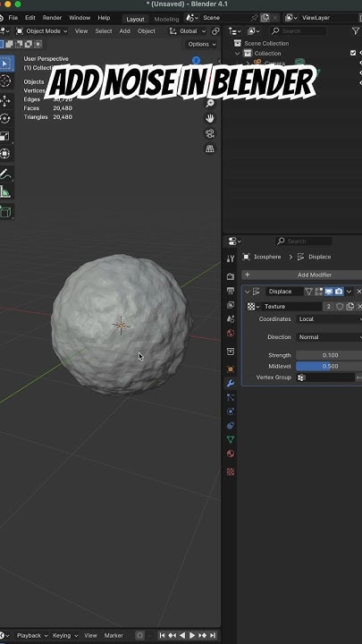362x644 pixels.
Task: Open the Scene properties tab
Action: coord(231,318)
